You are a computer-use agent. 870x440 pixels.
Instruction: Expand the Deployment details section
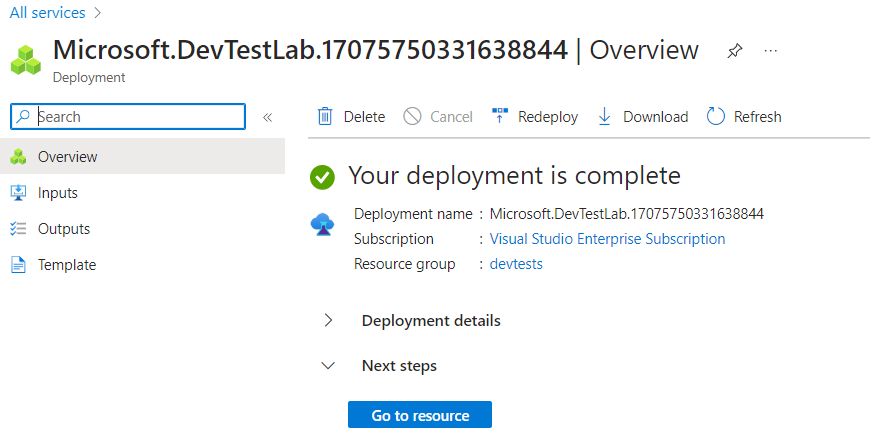327,321
